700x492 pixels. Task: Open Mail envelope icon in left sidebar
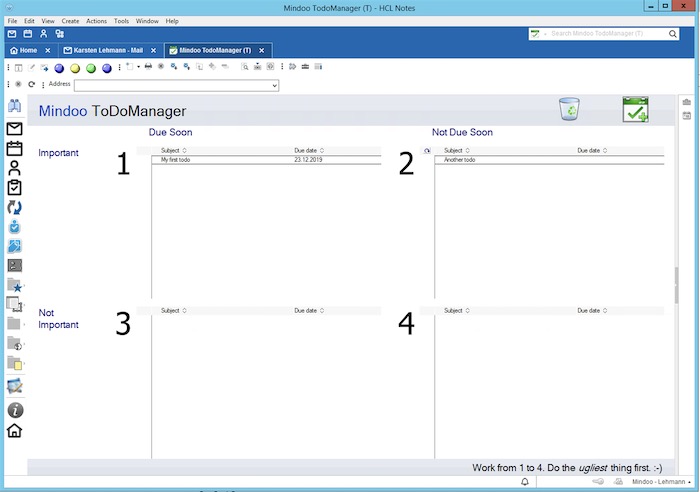tap(14, 129)
